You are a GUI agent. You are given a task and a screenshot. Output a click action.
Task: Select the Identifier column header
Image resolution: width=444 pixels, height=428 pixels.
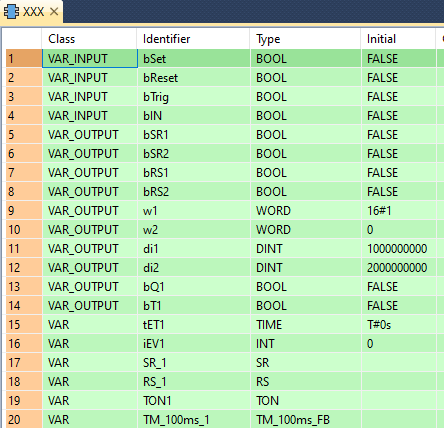(193, 39)
